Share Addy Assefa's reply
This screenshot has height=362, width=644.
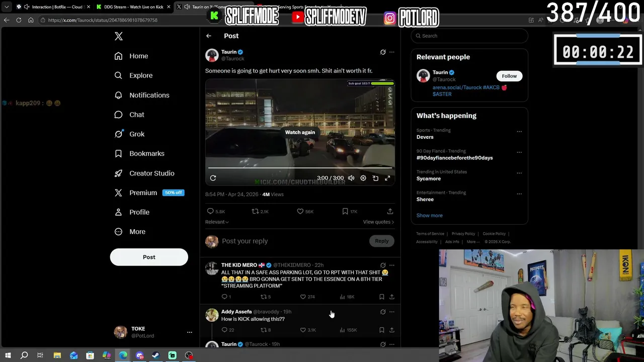tap(392, 330)
